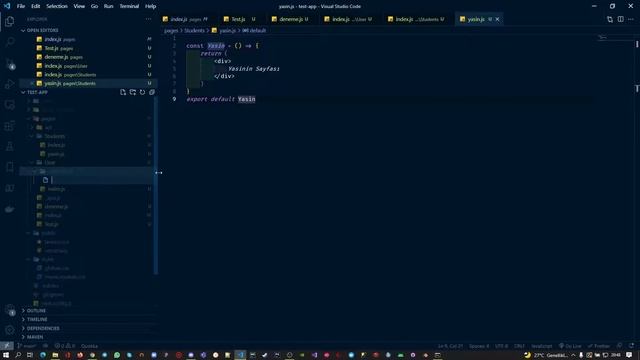Show hidden system tray icons
This screenshot has height=360, width=640.
point(573,355)
